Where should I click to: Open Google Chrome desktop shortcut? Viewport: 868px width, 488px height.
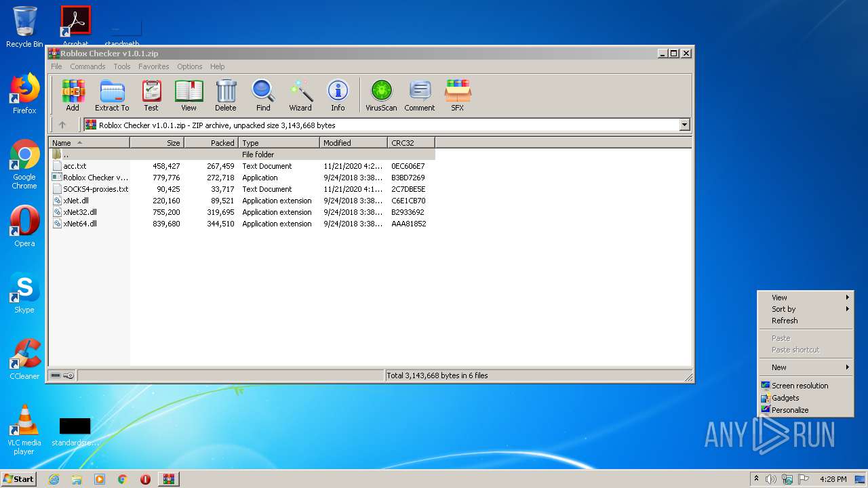click(x=24, y=165)
